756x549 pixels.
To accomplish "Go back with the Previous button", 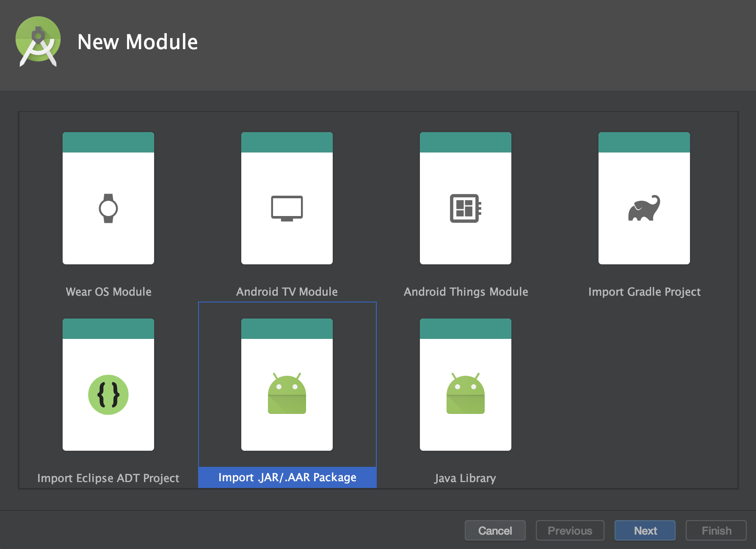I will (x=570, y=530).
